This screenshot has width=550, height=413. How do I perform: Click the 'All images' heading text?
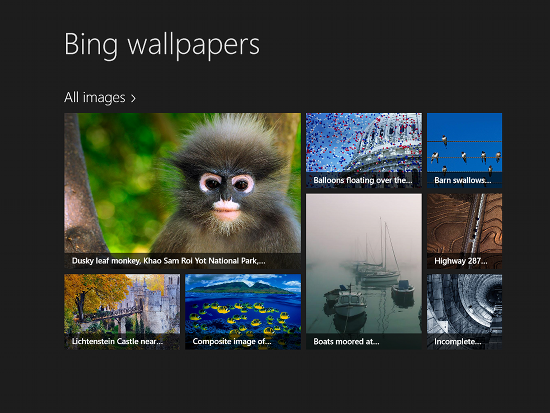(95, 98)
